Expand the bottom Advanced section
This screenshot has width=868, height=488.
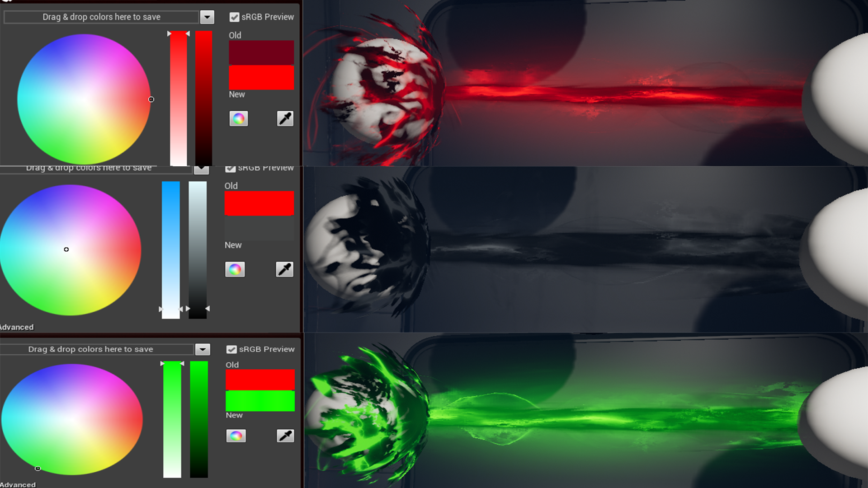pyautogui.click(x=17, y=484)
